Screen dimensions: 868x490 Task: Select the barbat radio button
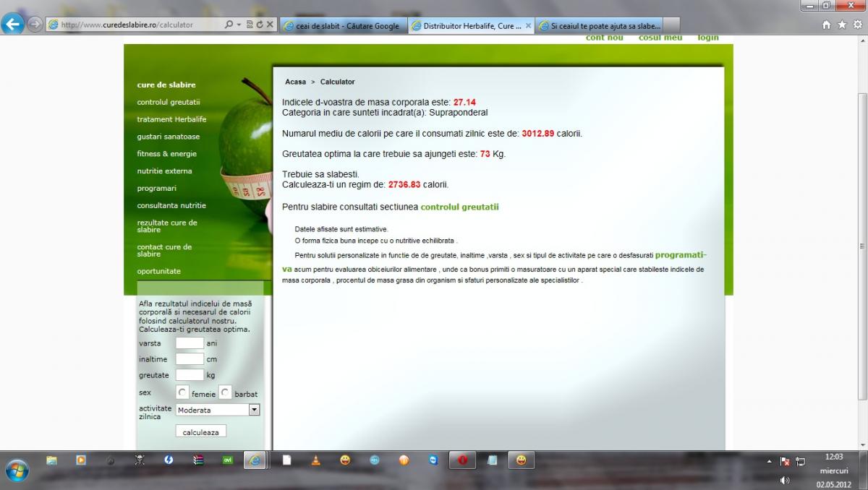pyautogui.click(x=226, y=392)
